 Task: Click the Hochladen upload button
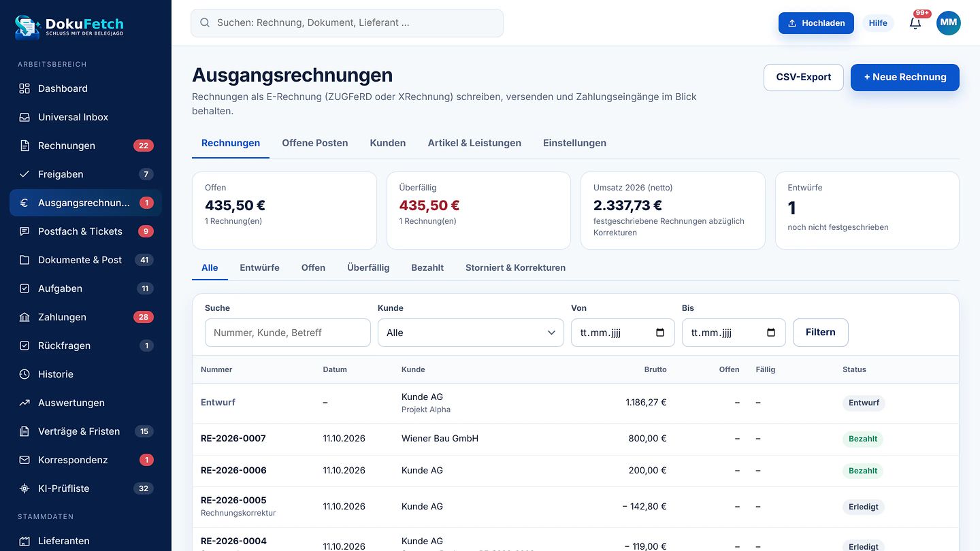point(816,22)
